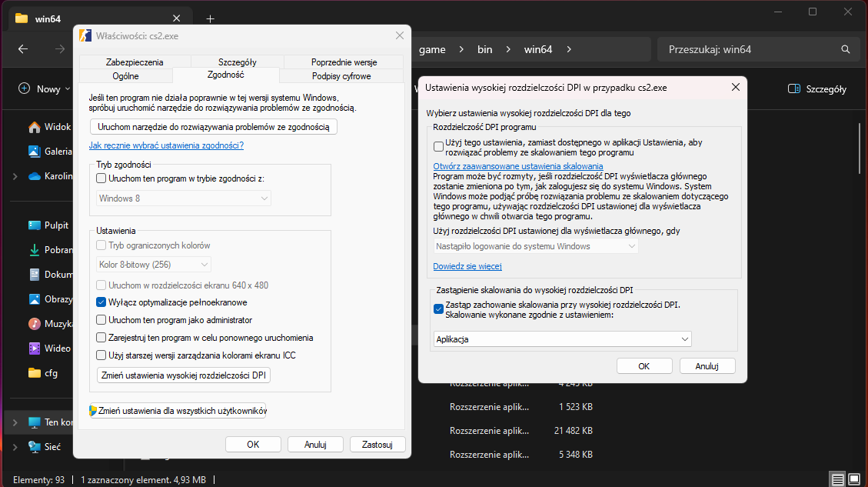This screenshot has width=868, height=487.
Task: Open Otwórz zaawansowane ustawienia skalowania link
Action: coord(518,166)
